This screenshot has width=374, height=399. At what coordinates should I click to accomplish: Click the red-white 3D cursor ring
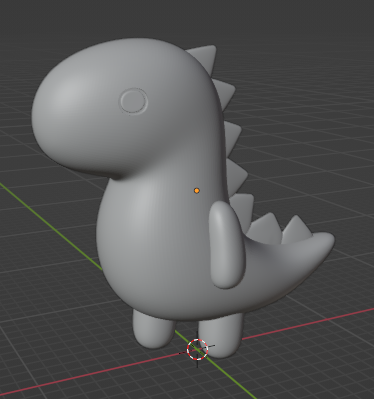pos(197,349)
